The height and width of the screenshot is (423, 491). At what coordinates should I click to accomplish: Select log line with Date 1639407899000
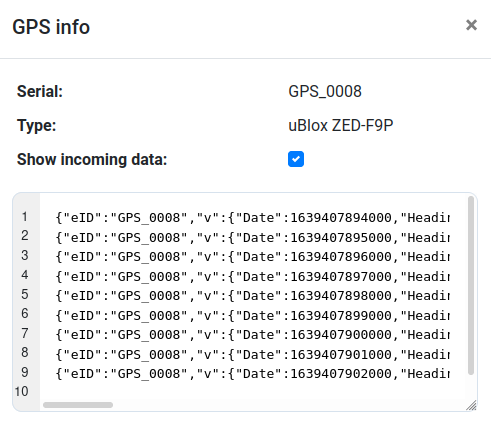coord(252,316)
